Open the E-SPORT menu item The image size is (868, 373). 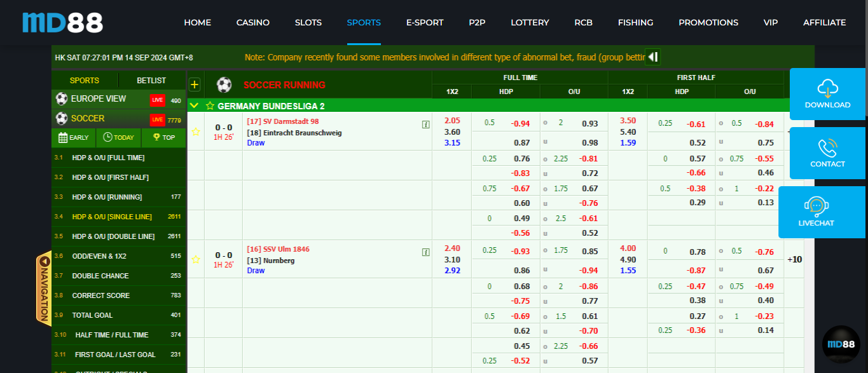pos(424,22)
